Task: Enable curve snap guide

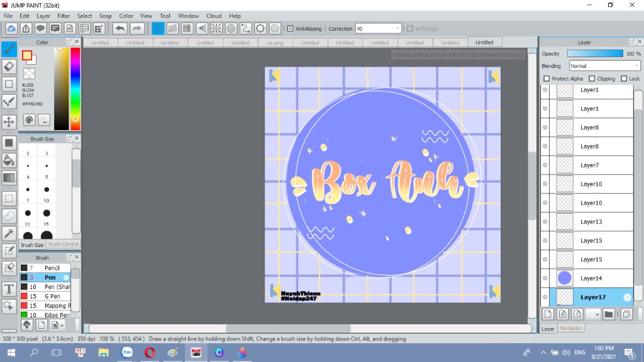Action: (x=246, y=28)
